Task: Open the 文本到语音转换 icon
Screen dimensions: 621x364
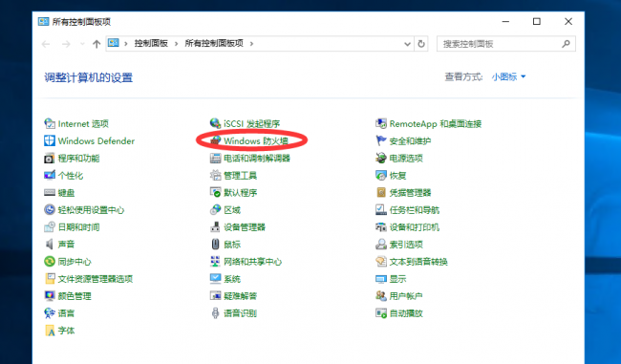Action: tap(381, 262)
